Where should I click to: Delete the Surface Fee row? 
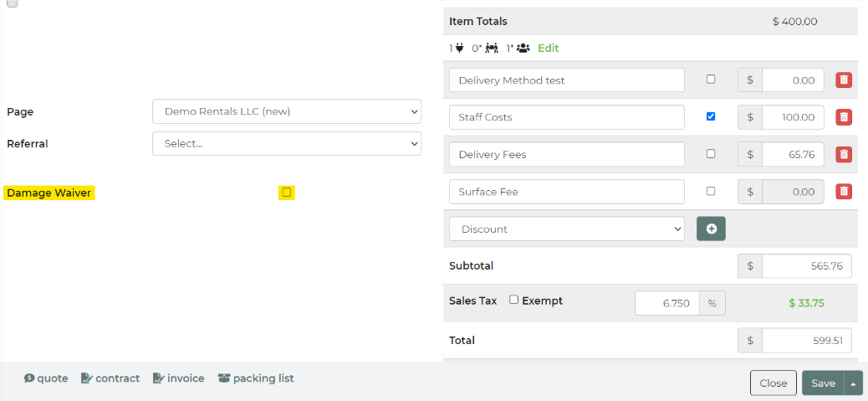844,192
